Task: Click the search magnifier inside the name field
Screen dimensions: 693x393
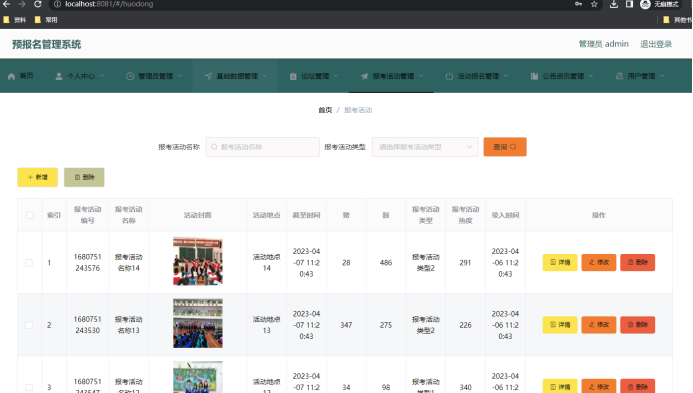Action: tap(214, 147)
